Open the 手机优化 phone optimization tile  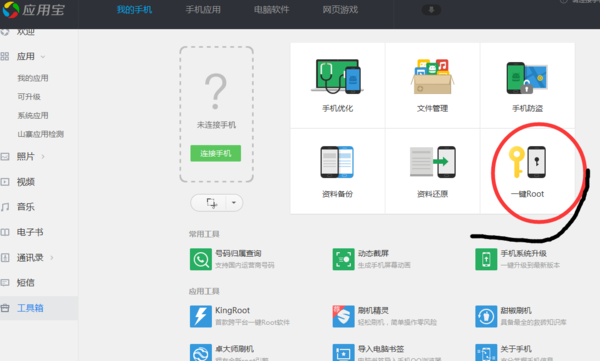coord(338,85)
